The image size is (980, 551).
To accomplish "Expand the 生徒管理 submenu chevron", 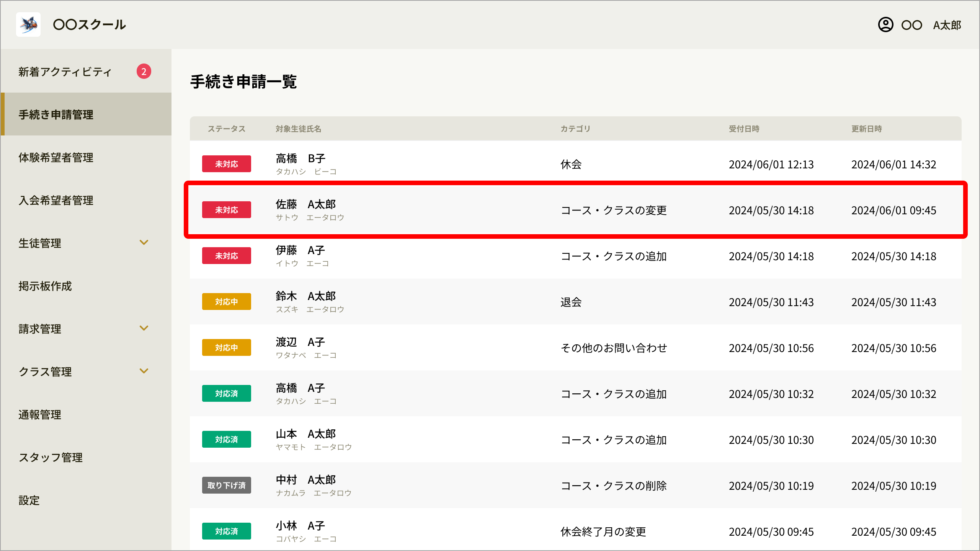I will point(144,243).
